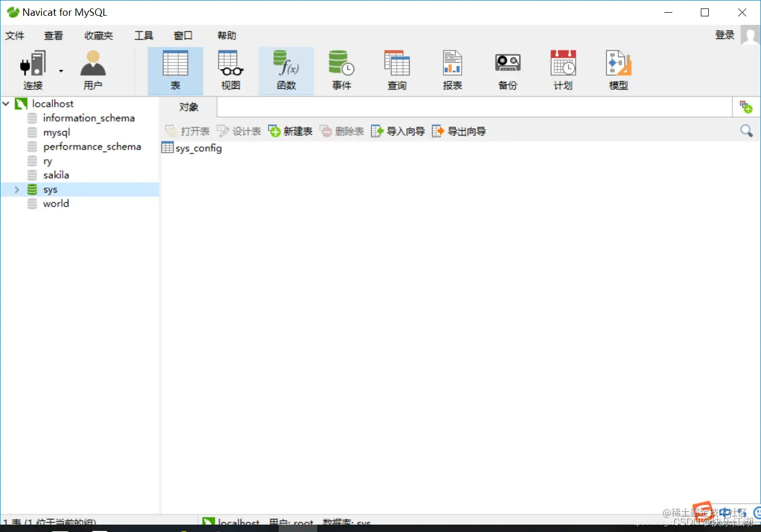Viewport: 761px width, 532px height.
Task: Open the 用户 (User) toolbar icon
Action: point(93,71)
